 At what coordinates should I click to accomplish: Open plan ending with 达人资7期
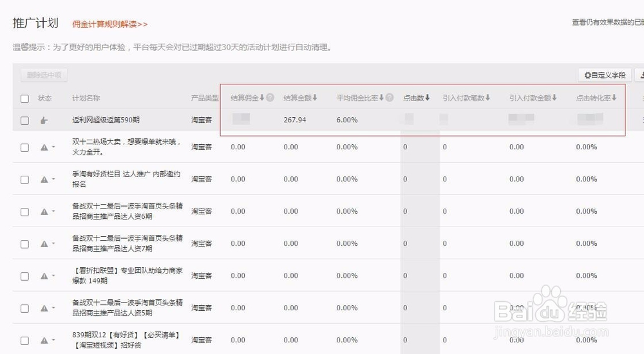(x=128, y=243)
